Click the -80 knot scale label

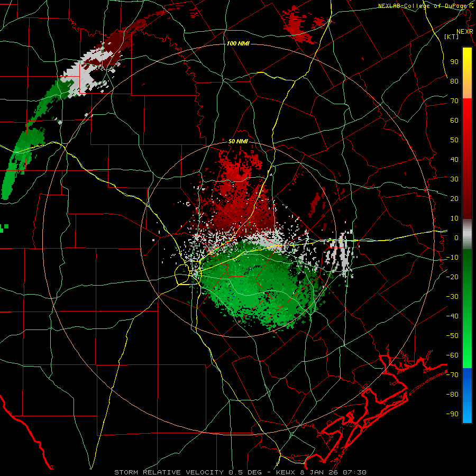452,395
